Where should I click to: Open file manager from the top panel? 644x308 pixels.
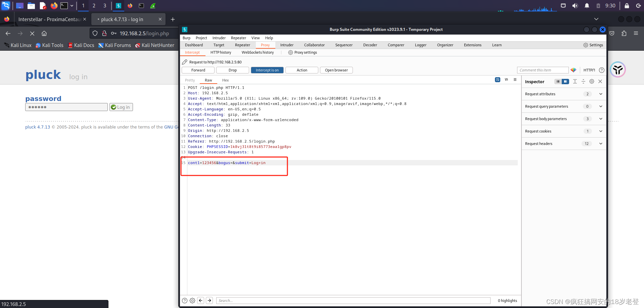(x=31, y=6)
